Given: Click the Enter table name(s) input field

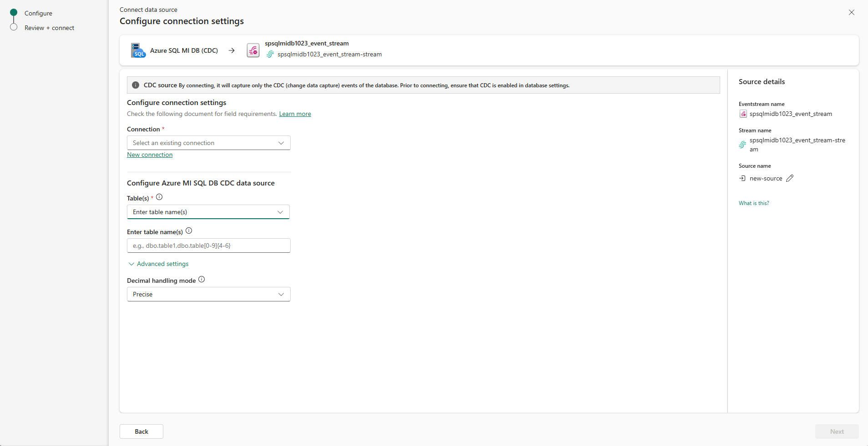Looking at the screenshot, I should pos(208,246).
